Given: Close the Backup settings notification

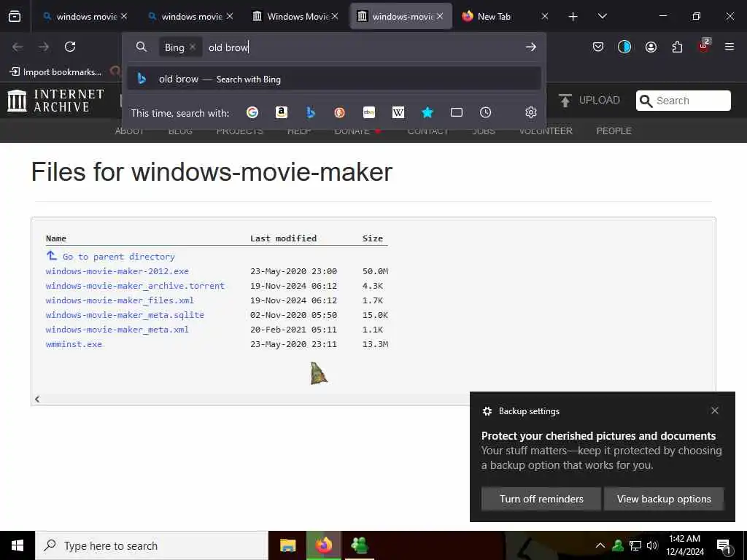Looking at the screenshot, I should [x=715, y=411].
